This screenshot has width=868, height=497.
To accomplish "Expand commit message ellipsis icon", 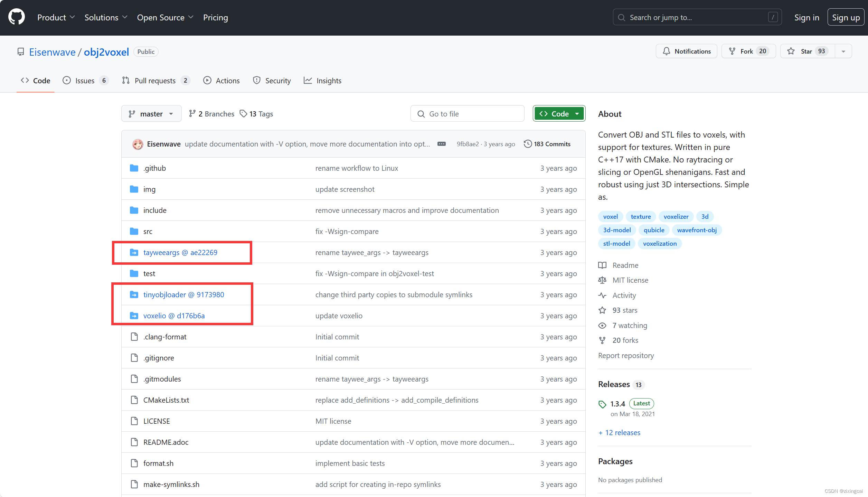I will (x=441, y=144).
